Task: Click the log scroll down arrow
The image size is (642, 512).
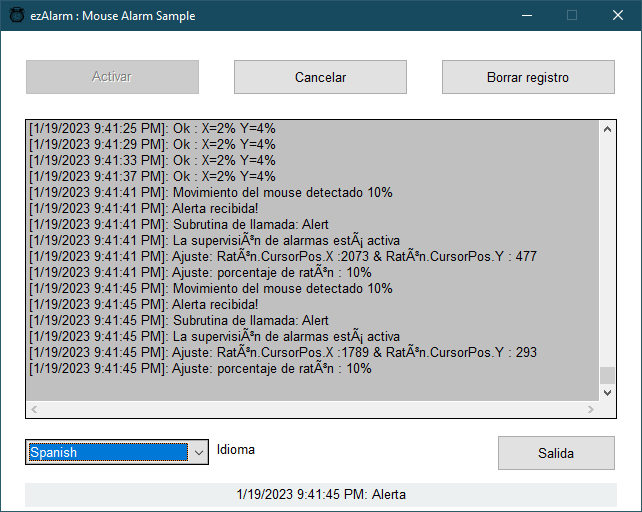Action: click(607, 393)
